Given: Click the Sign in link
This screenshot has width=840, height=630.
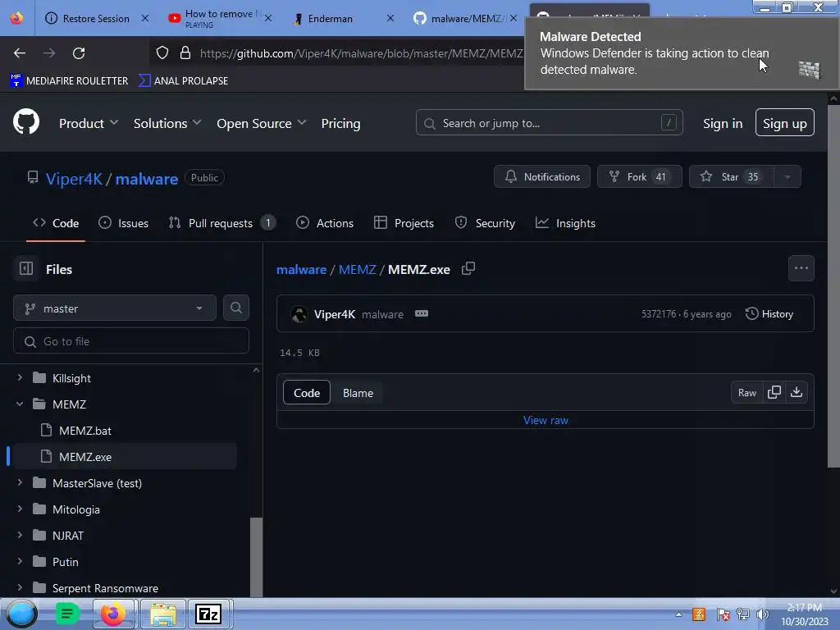Looking at the screenshot, I should tap(723, 123).
